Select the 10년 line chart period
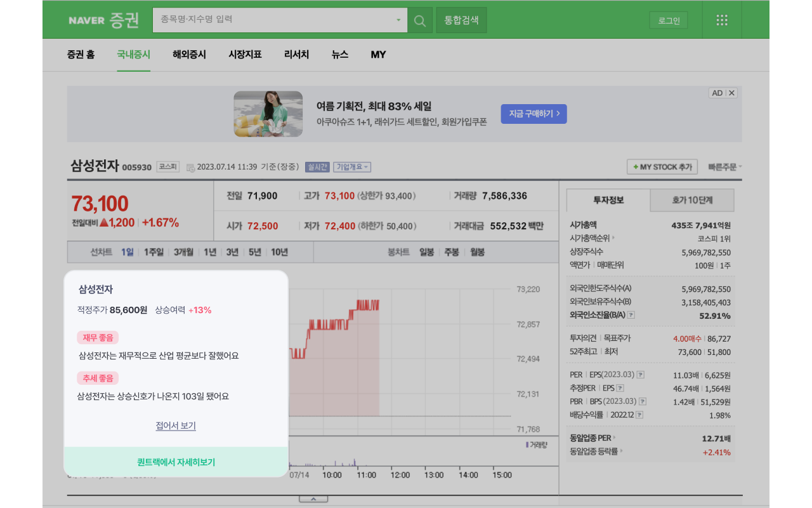Image resolution: width=812 pixels, height=508 pixels. click(x=279, y=252)
